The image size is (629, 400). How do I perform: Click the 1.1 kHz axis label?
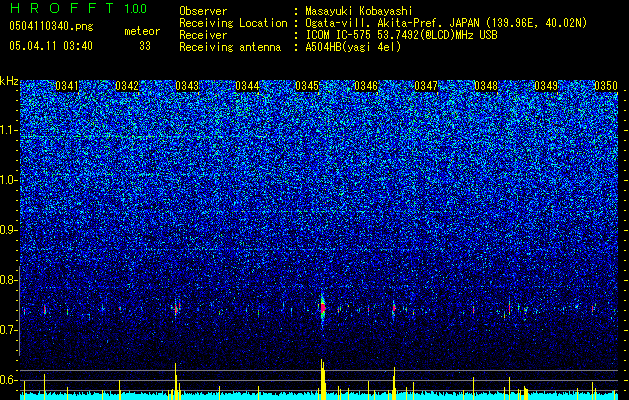(x=8, y=130)
